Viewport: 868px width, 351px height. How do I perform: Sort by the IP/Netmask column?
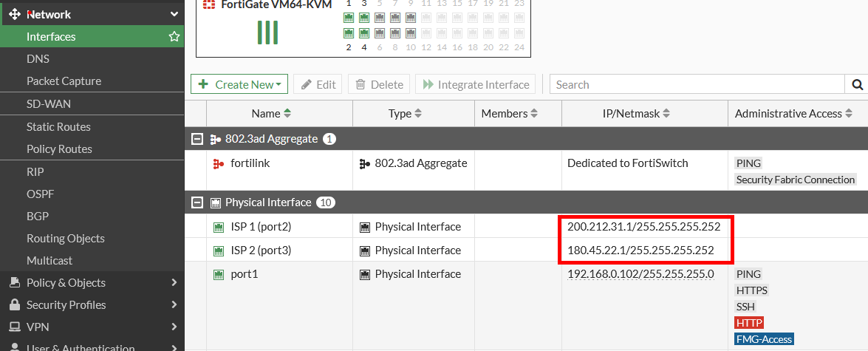point(666,114)
